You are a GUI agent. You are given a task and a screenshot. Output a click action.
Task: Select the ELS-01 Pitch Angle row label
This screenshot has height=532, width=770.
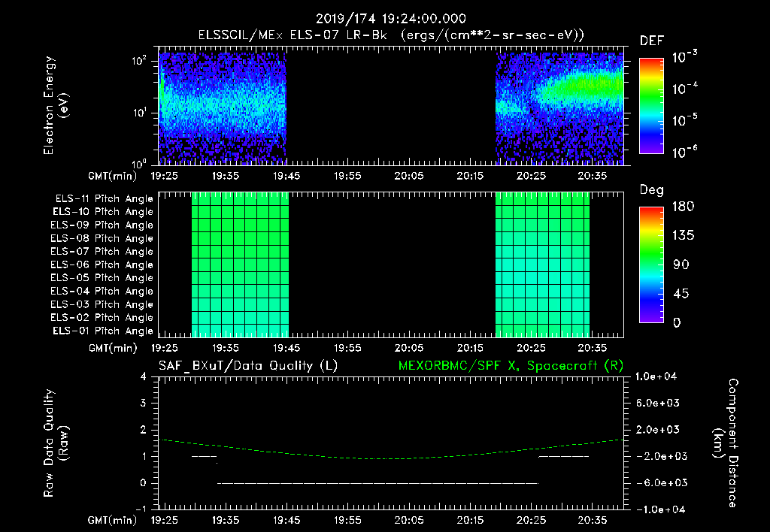103,331
